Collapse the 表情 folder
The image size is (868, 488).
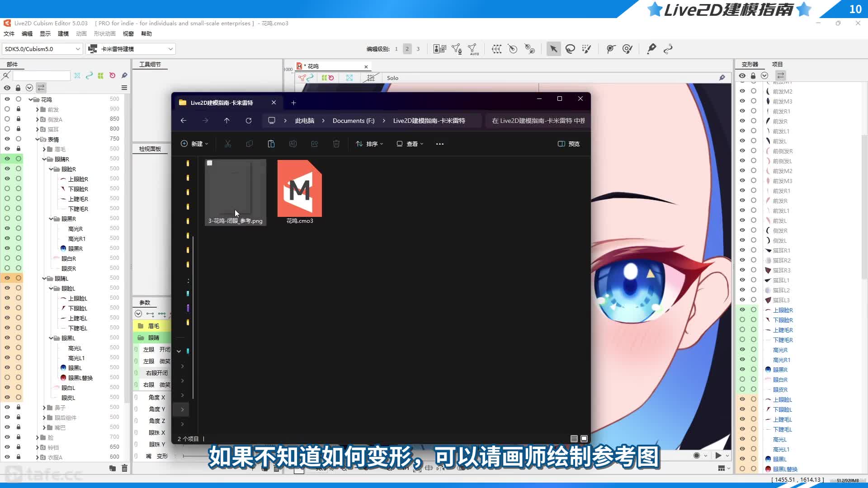38,139
